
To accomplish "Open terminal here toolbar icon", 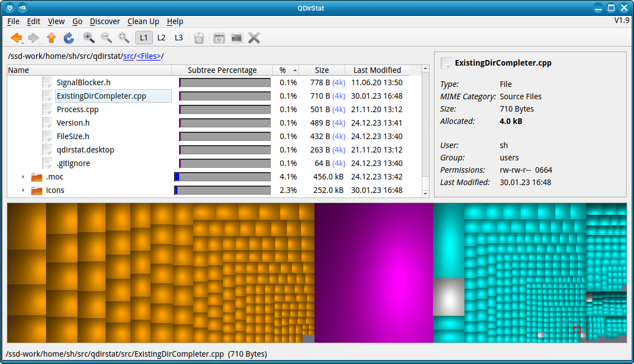I will [236, 38].
